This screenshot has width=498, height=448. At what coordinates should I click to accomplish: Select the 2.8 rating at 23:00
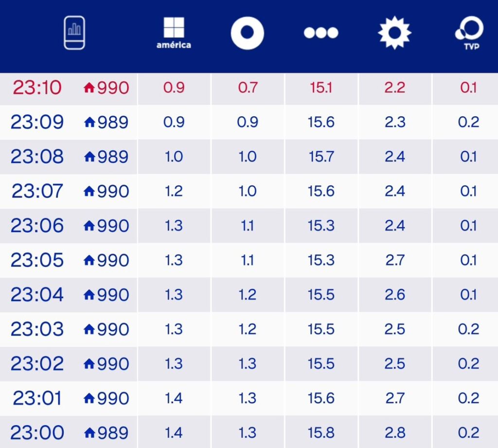click(394, 432)
